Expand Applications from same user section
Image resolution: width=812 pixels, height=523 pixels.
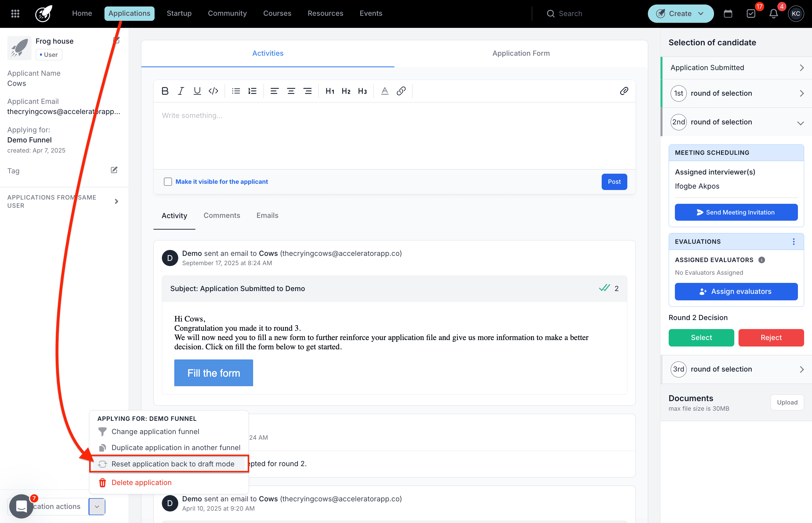click(x=117, y=201)
